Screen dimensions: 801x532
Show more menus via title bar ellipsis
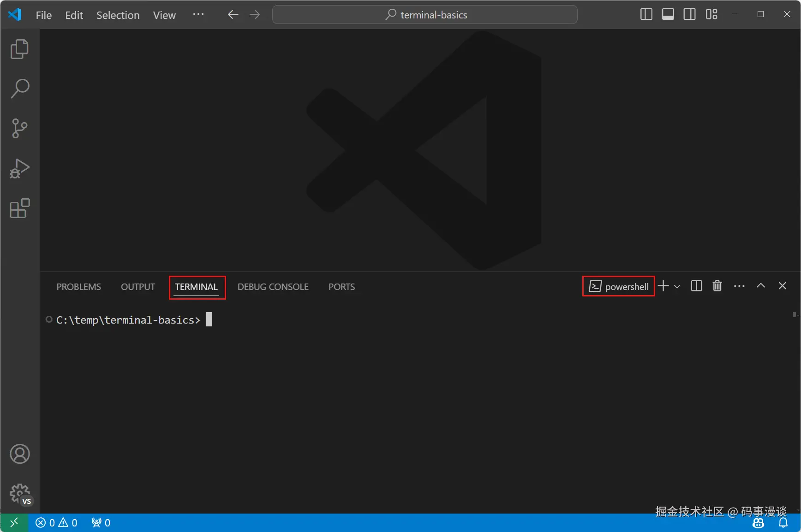[198, 15]
